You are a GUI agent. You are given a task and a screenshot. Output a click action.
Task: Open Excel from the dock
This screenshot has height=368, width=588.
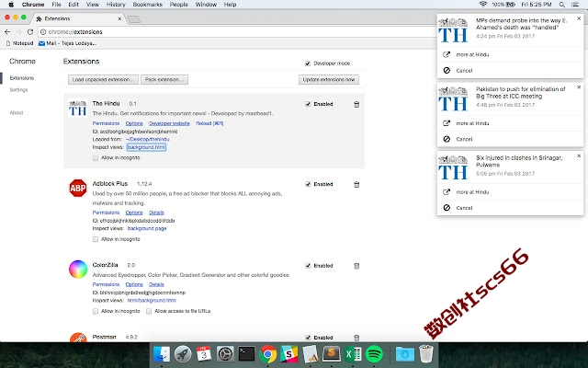pyautogui.click(x=353, y=353)
